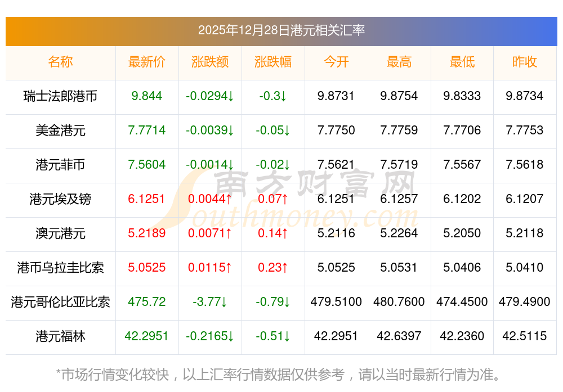Click change percent -0.3↓
This screenshot has height=392, width=563.
[x=273, y=96]
